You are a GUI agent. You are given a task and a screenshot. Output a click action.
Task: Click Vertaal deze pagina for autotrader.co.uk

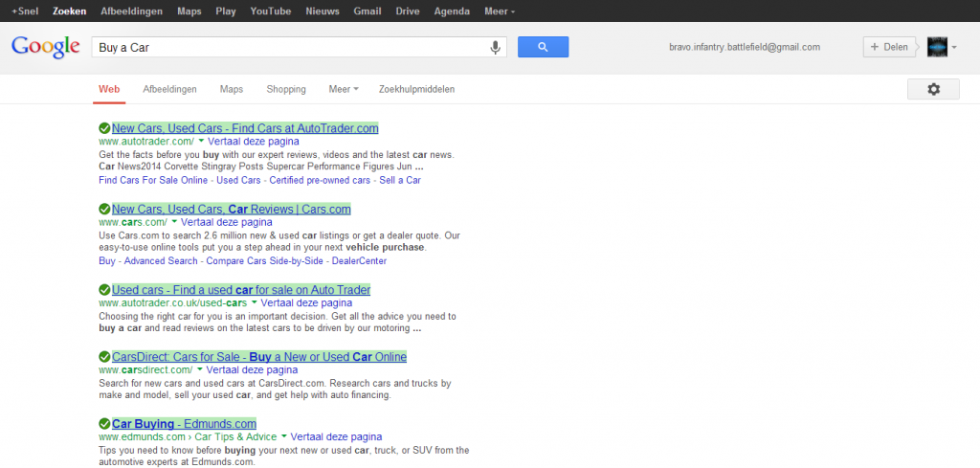(306, 303)
